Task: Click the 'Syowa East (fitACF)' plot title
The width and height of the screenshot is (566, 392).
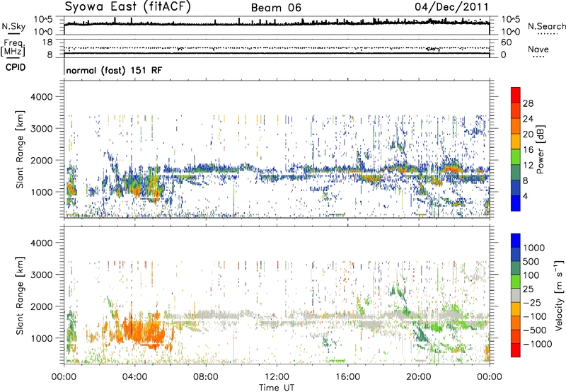Action: 127,6
